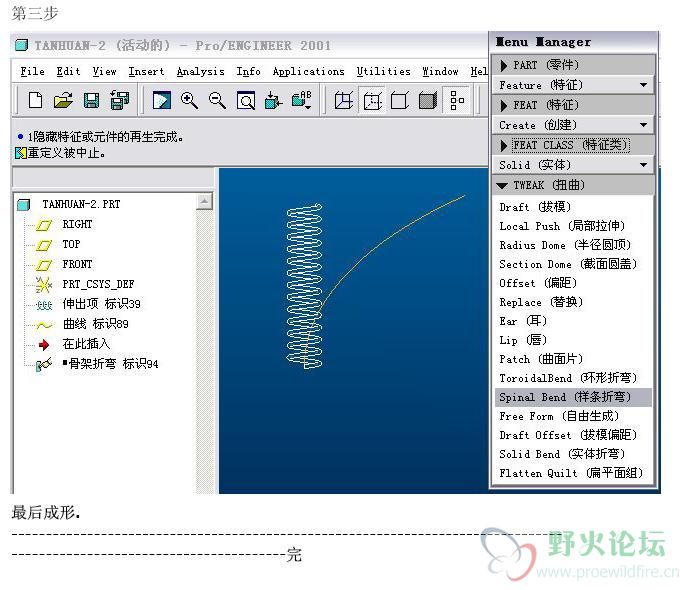The width and height of the screenshot is (689, 590).
Task: Click the message log prompt icon
Action: point(21,153)
